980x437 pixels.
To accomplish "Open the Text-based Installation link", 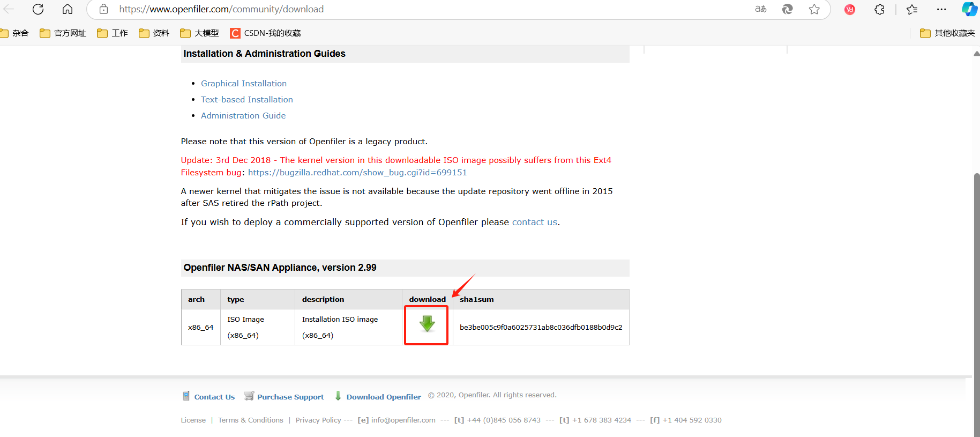I will [247, 100].
